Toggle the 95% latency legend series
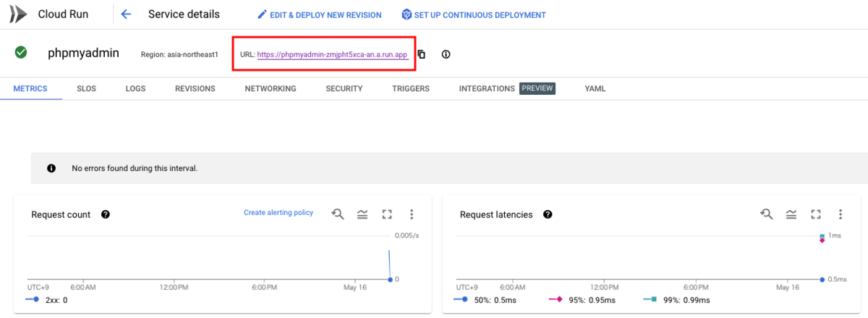The width and height of the screenshot is (868, 318). click(582, 299)
